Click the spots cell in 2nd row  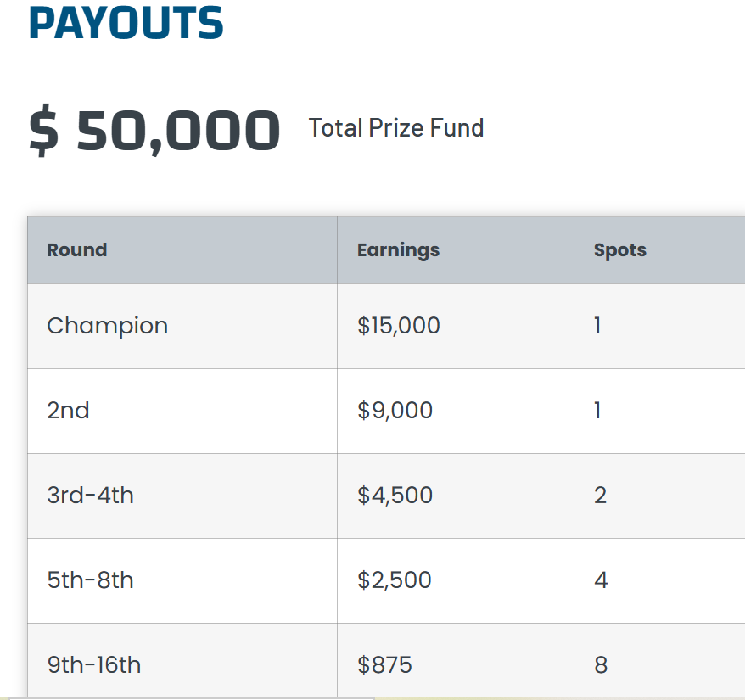598,411
